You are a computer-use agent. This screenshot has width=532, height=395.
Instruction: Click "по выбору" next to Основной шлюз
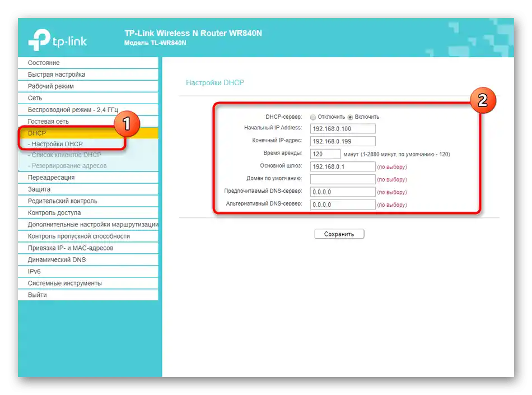(x=392, y=167)
